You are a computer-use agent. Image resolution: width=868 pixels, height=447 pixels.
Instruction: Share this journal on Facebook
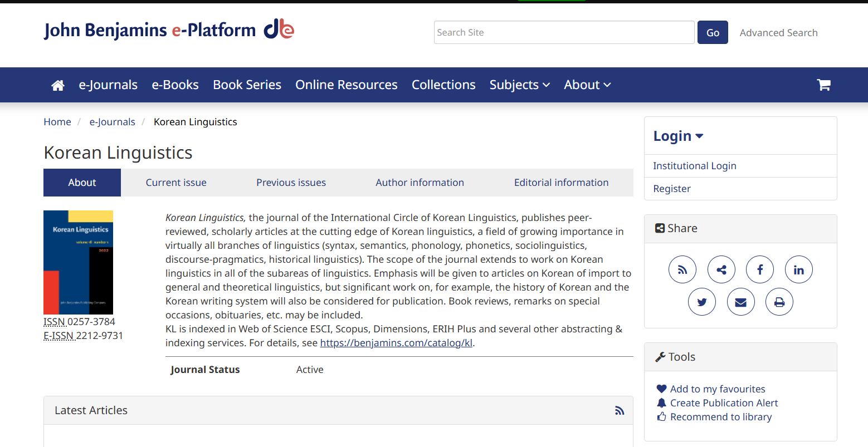click(760, 270)
